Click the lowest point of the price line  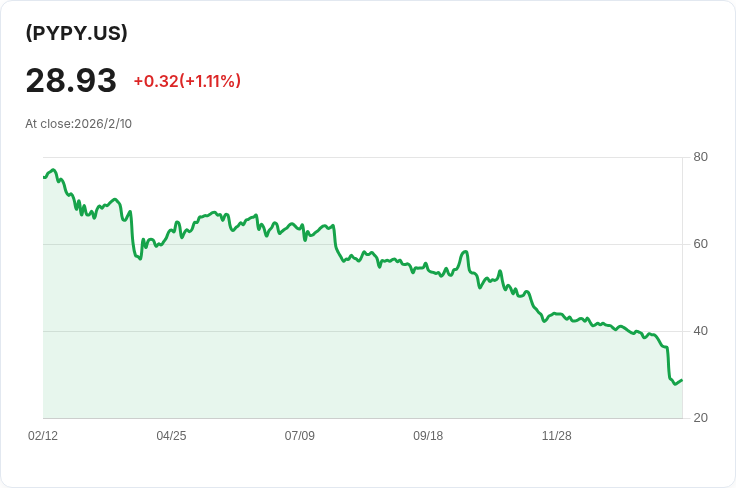pyautogui.click(x=675, y=384)
